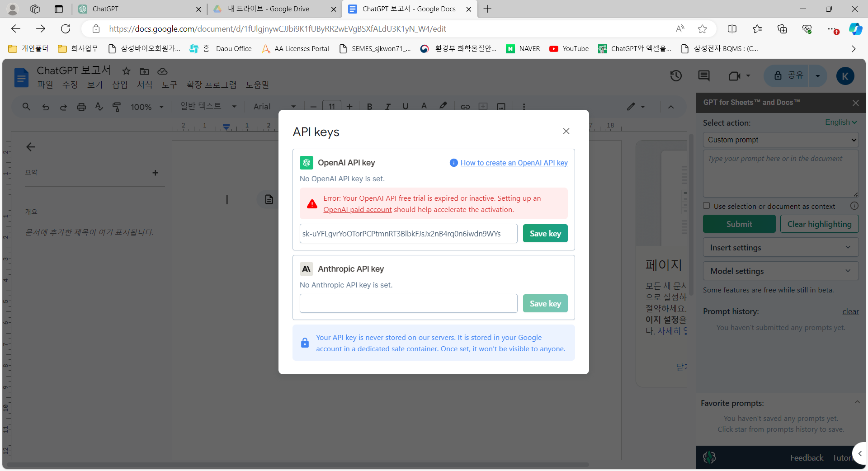Close the outline panel with back arrow
This screenshot has width=868, height=471.
point(31,147)
